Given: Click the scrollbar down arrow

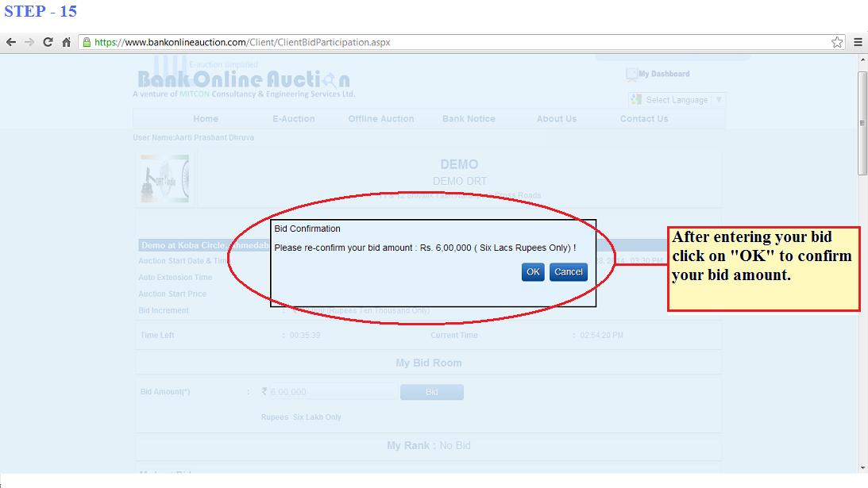Looking at the screenshot, I should click(x=862, y=468).
